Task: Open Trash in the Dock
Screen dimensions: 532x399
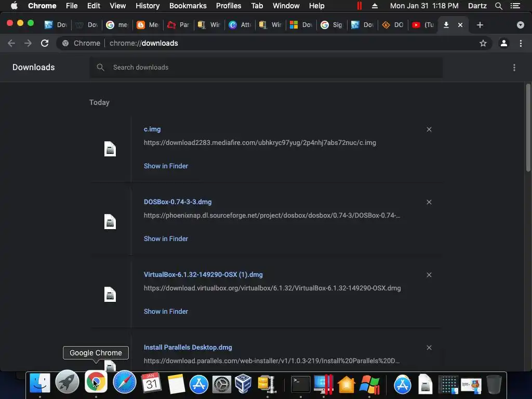Action: click(x=494, y=384)
